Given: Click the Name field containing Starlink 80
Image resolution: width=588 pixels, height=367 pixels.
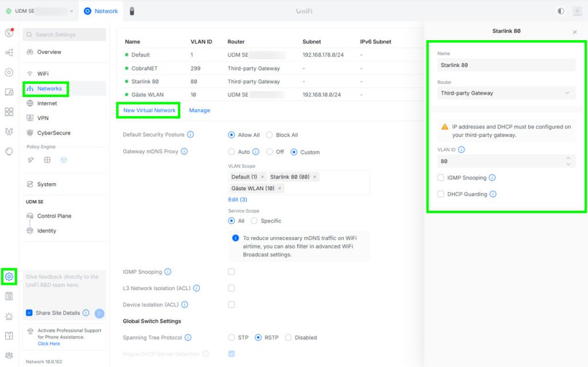Looking at the screenshot, I should [506, 65].
